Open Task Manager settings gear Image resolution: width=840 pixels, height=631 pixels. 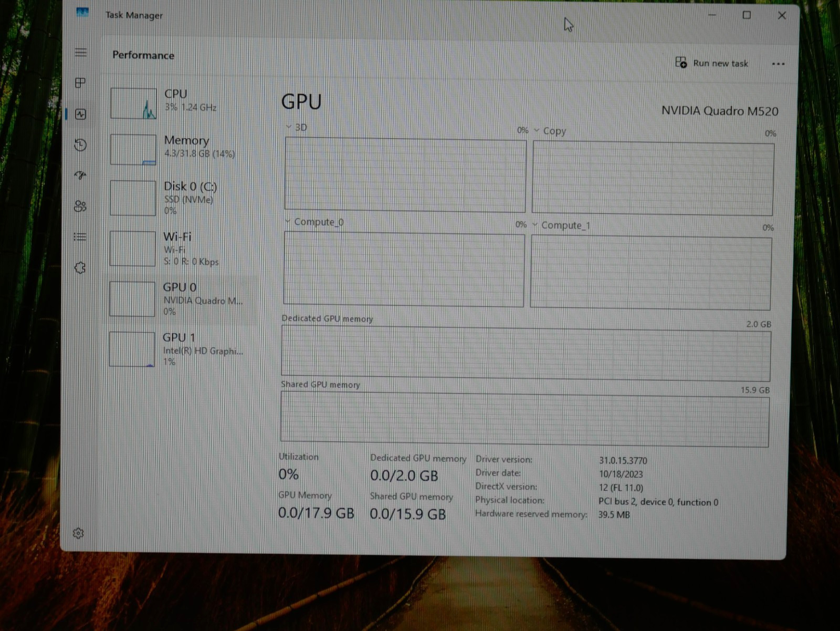point(78,533)
